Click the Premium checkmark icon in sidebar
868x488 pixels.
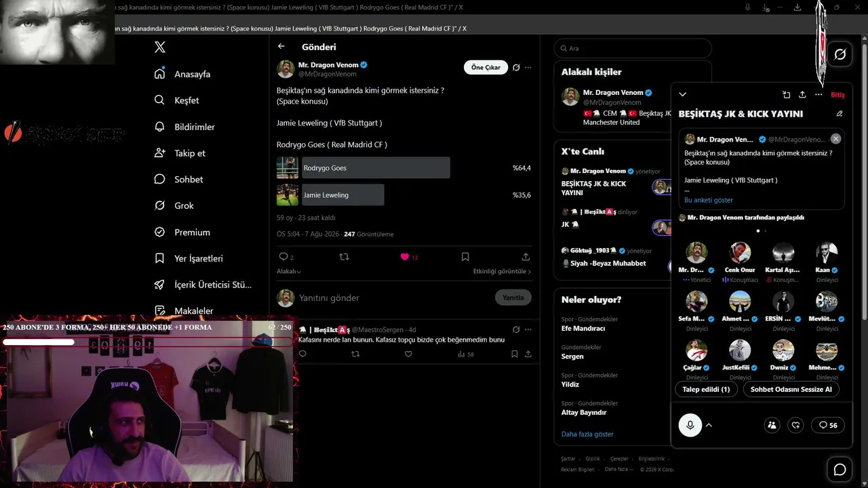159,232
